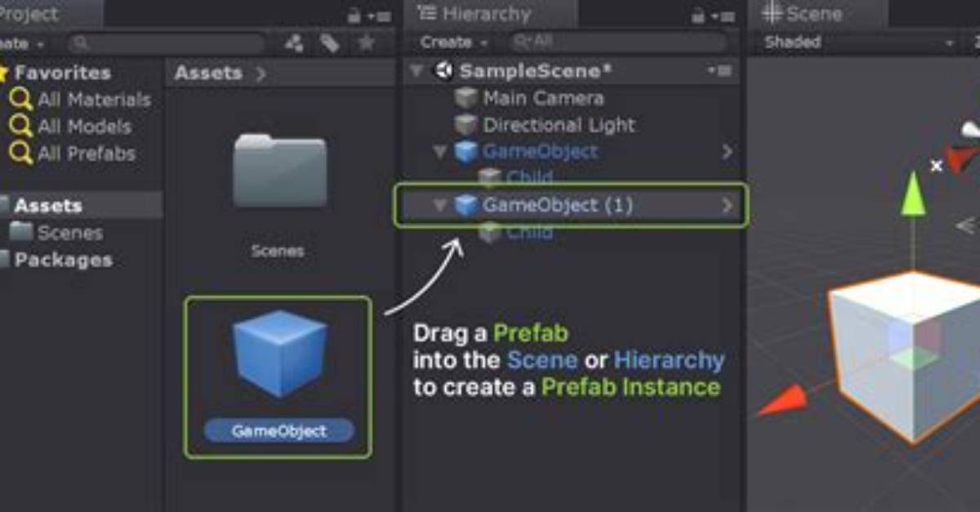Click the first GameObject blue prefab icon
980x512 pixels.
point(465,152)
